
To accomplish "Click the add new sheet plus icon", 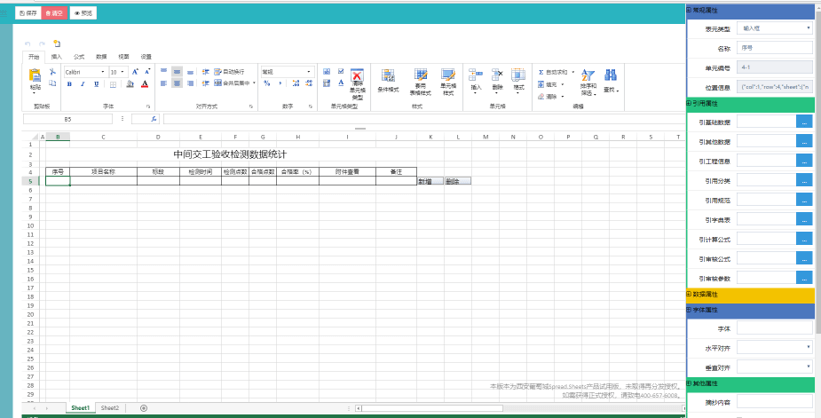I will pos(144,408).
